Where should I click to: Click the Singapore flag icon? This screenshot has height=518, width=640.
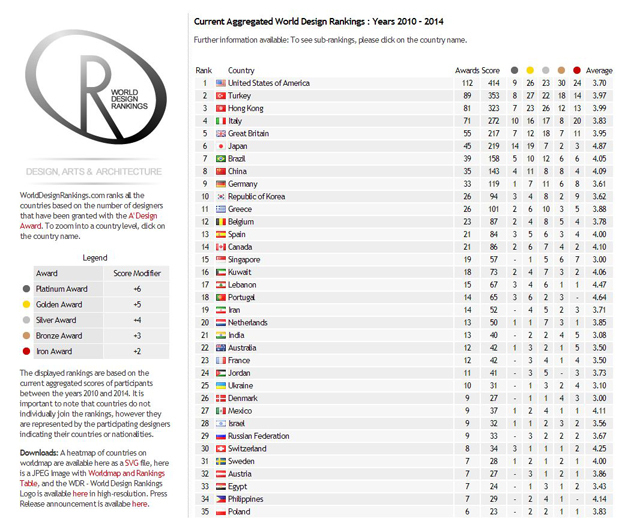tap(221, 260)
